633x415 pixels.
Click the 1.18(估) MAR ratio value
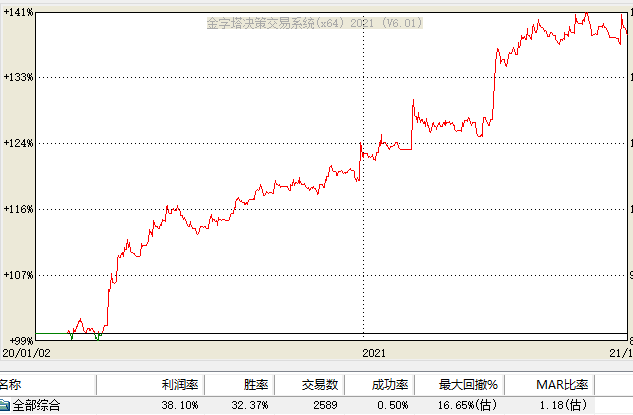point(563,405)
